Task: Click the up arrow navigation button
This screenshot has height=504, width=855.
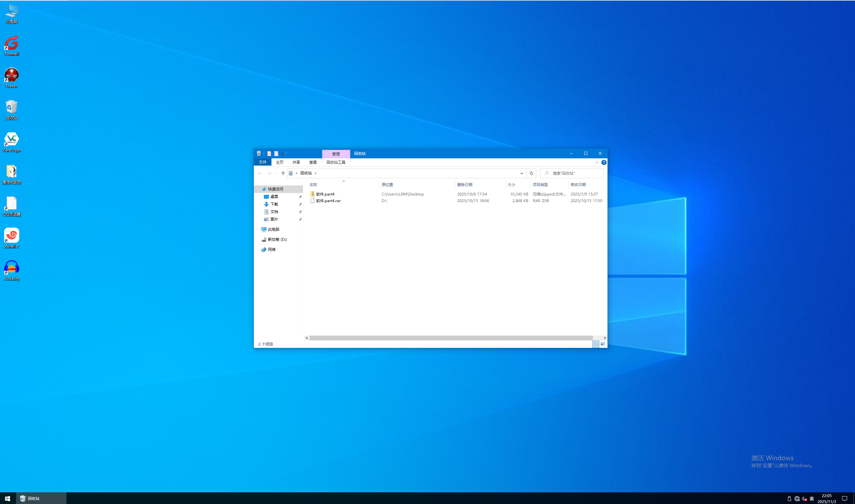Action: tap(283, 173)
